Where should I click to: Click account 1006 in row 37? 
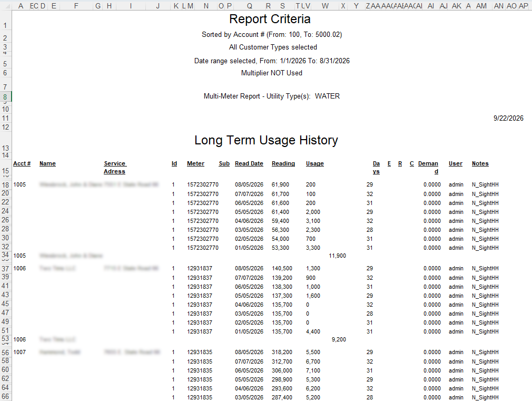(x=19, y=269)
